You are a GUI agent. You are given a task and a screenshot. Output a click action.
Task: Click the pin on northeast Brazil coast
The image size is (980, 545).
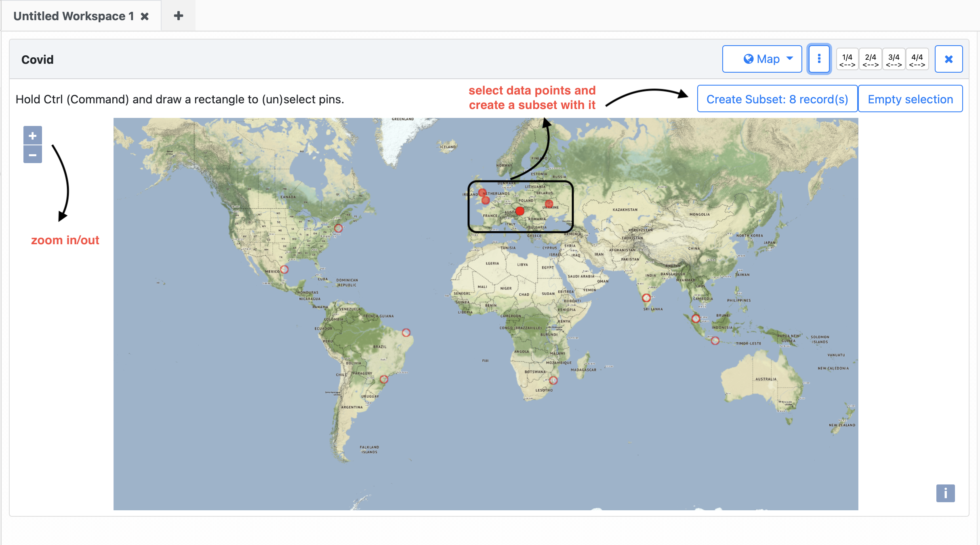406,333
